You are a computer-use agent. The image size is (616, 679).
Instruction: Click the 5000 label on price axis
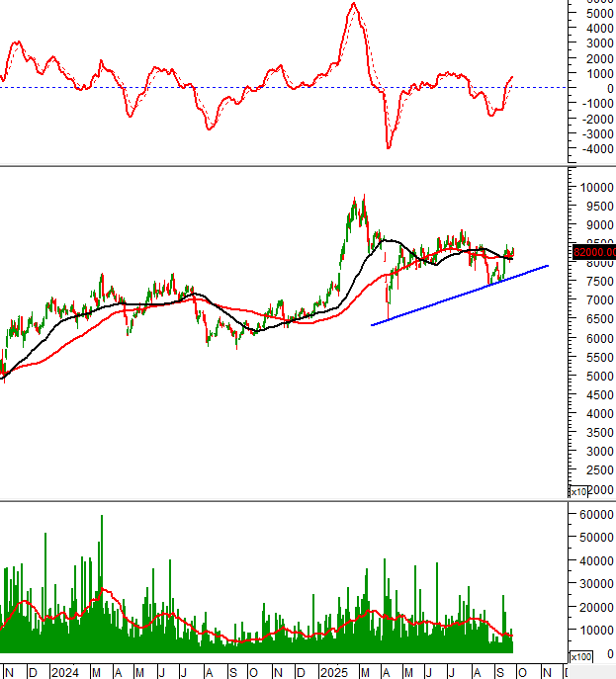pyautogui.click(x=593, y=376)
